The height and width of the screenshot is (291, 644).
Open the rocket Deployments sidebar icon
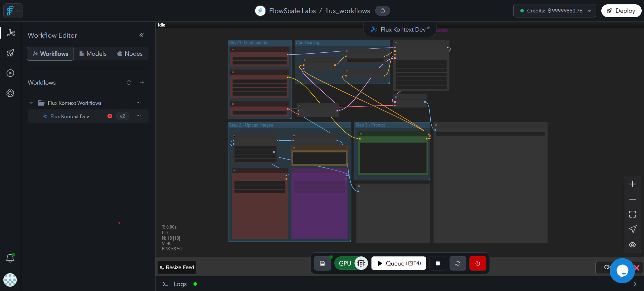[x=10, y=53]
